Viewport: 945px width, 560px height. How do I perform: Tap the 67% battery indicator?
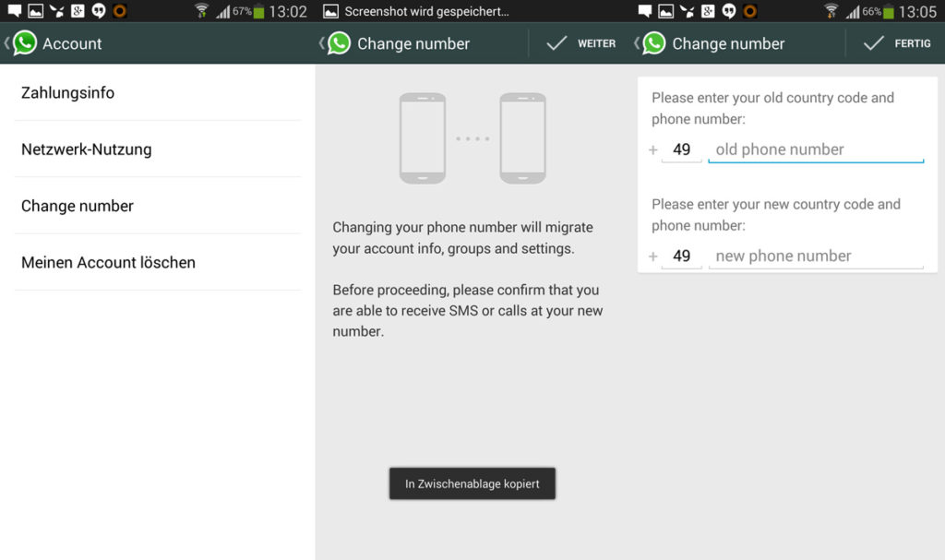pyautogui.click(x=248, y=11)
